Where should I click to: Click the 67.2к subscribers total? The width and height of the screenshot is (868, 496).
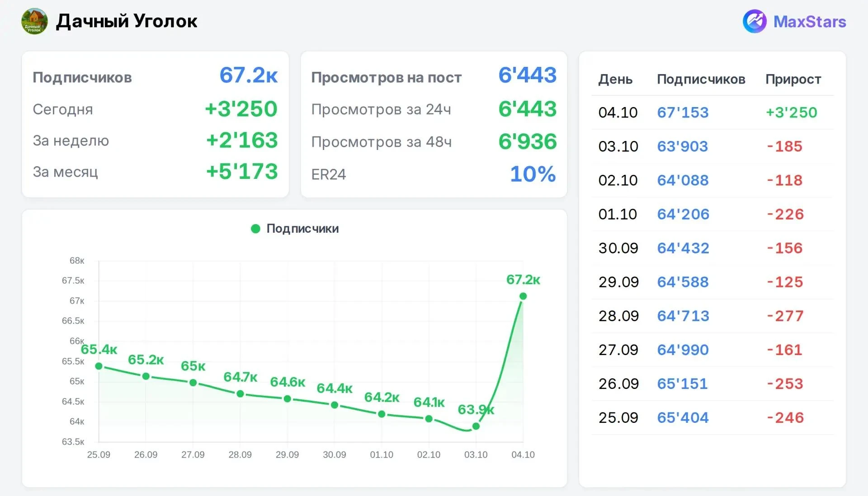click(x=248, y=75)
